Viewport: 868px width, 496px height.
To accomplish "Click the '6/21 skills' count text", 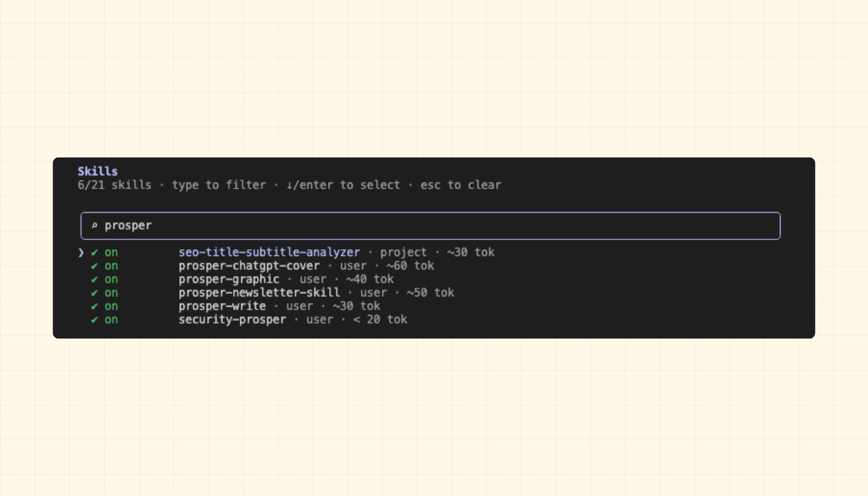I will (115, 185).
